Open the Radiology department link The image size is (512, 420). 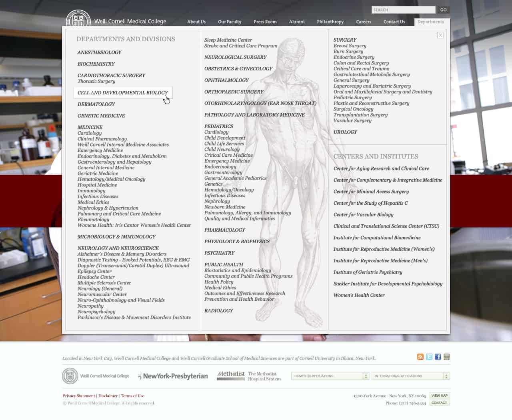[218, 311]
